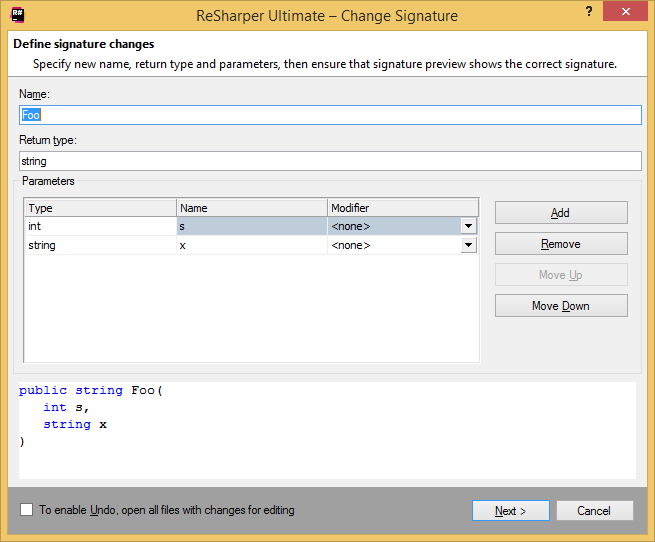
Task: Select the int type cell
Action: pyautogui.click(x=100, y=227)
